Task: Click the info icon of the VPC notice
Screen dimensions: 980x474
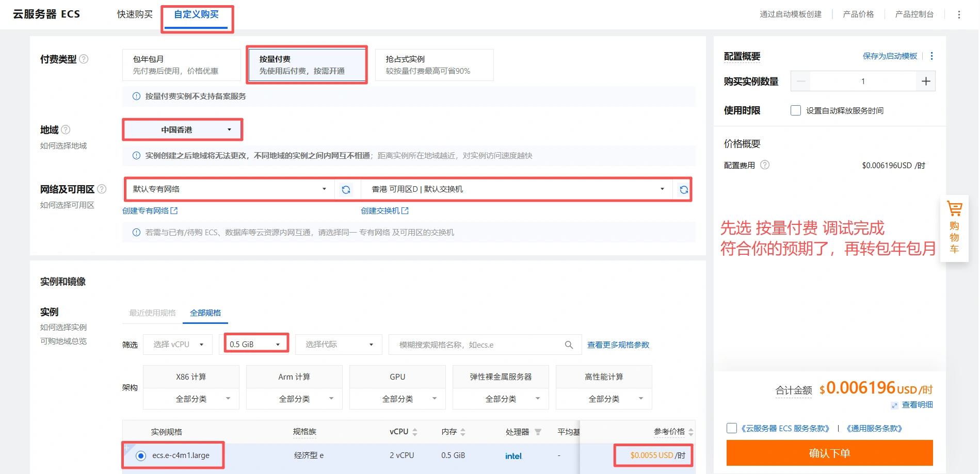Action: 137,232
